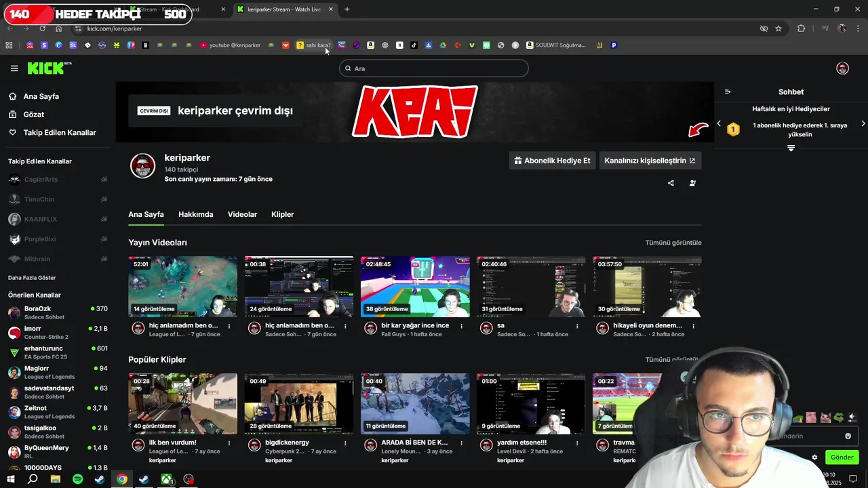Open the 02:48:45 Fall Guys video thumbnail
868x488 pixels.
pos(415,287)
